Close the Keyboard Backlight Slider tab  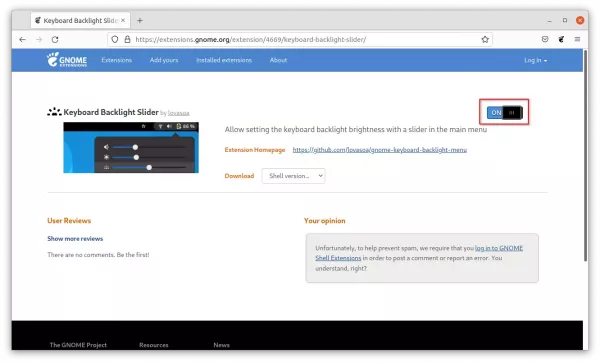pos(123,20)
